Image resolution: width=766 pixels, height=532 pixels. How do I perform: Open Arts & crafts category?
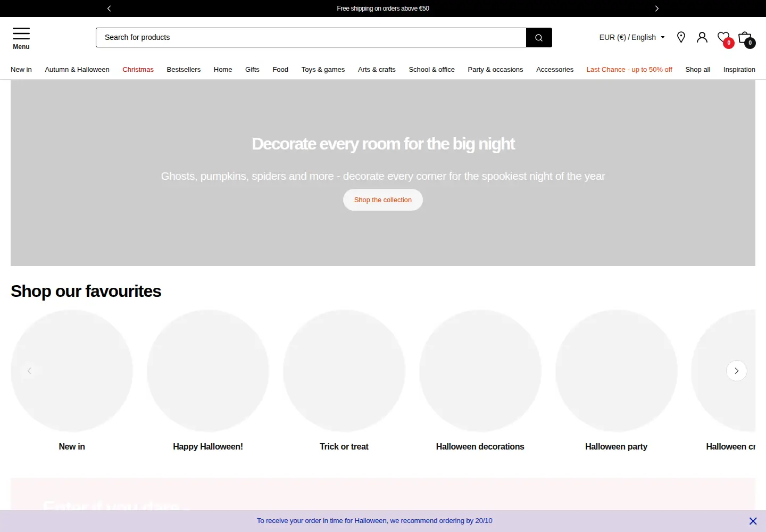377,70
